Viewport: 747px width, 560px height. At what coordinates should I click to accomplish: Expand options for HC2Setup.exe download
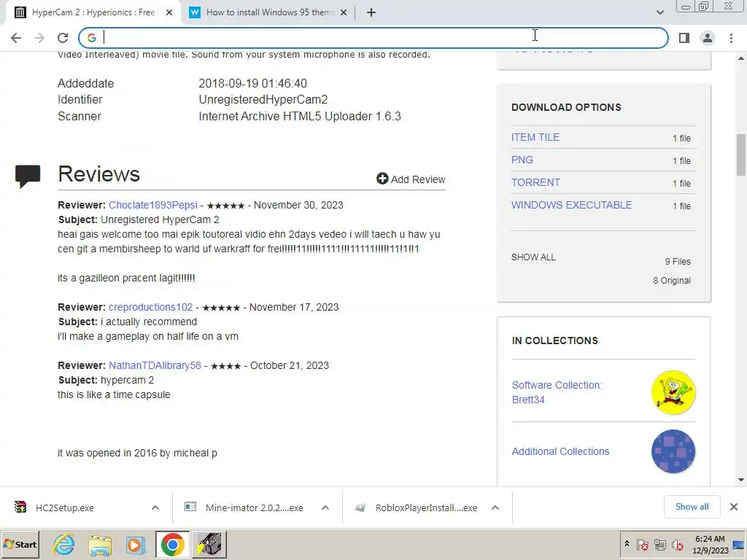155,507
